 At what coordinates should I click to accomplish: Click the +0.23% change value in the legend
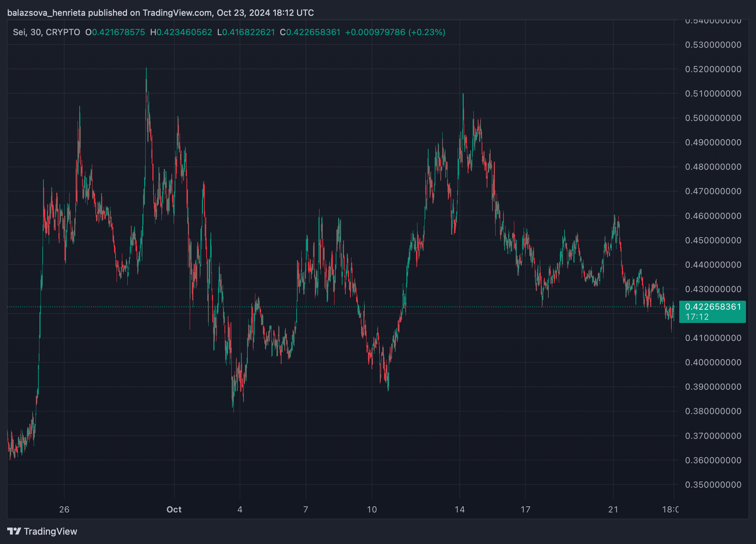point(427,32)
